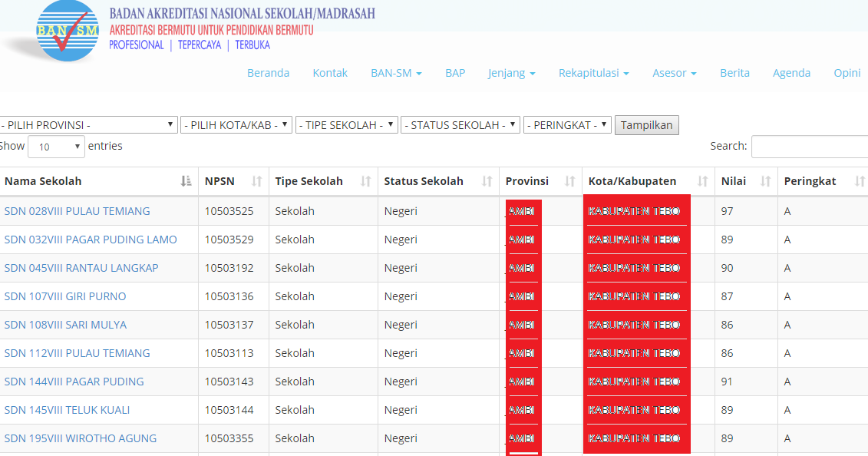
Task: Sort schools by Nilai column
Action: click(766, 181)
